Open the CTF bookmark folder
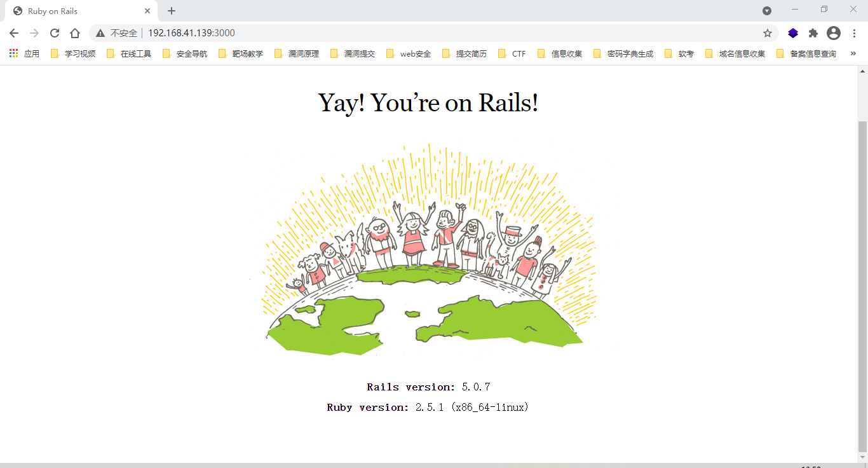 (512, 53)
